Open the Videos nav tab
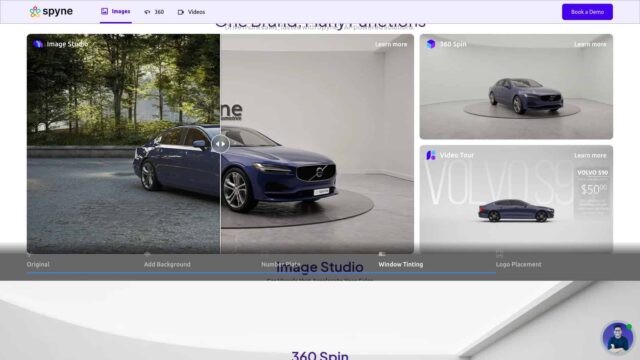 191,12
